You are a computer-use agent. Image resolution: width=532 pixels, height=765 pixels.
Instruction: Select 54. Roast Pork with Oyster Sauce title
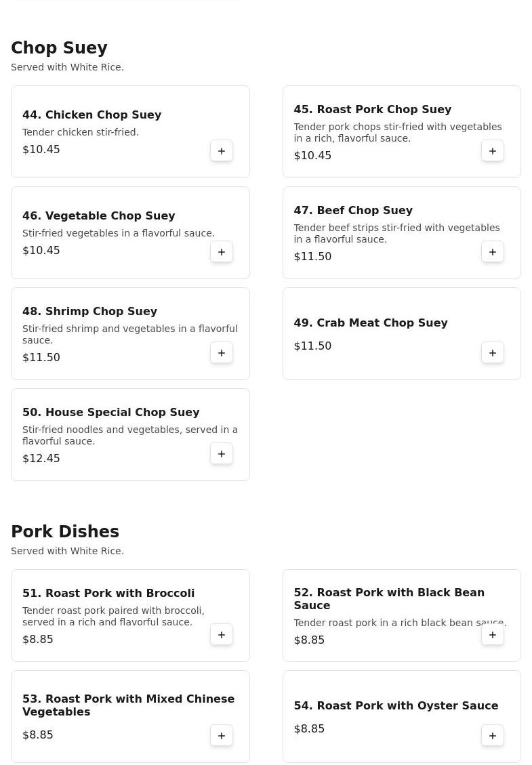[396, 705]
